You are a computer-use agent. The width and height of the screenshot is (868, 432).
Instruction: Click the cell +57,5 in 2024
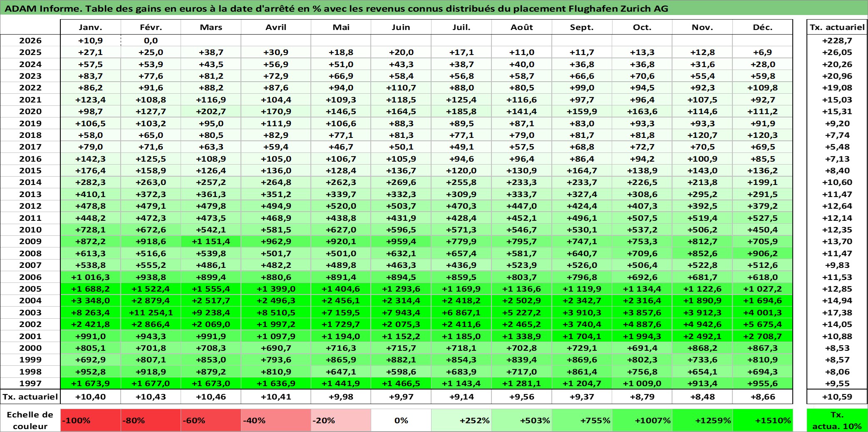coord(90,64)
